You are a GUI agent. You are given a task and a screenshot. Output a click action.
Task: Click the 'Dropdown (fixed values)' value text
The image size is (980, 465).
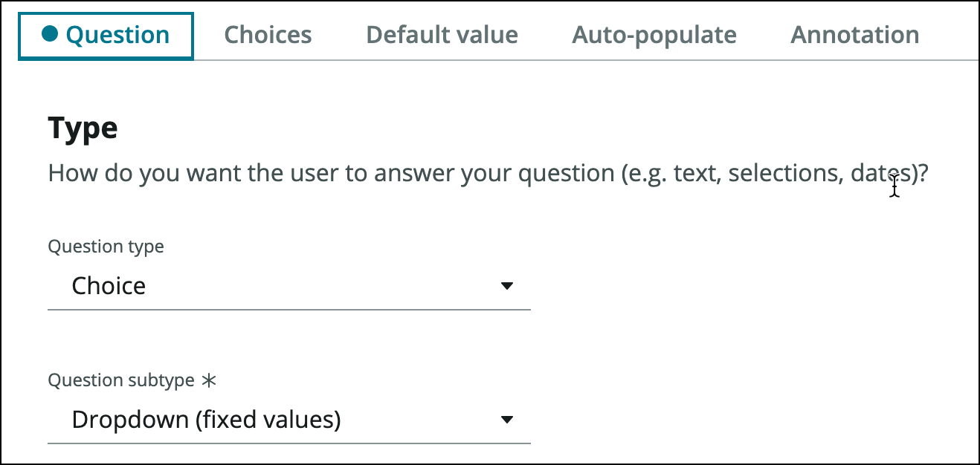point(206,420)
